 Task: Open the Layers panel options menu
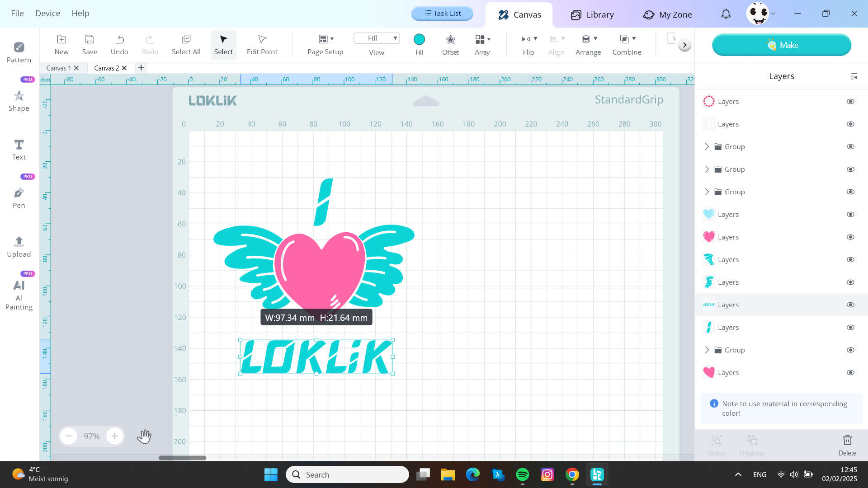point(854,76)
